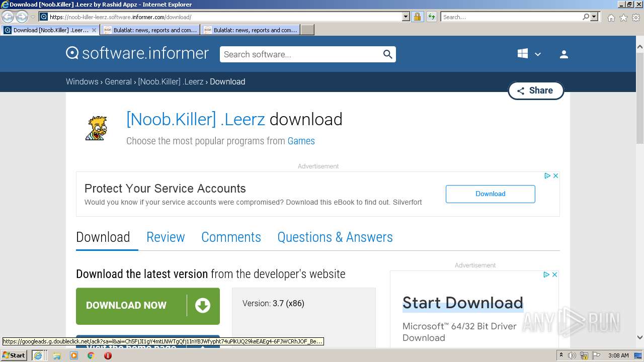Open the File Explorer folder taskbar icon
The image size is (644, 362).
[x=57, y=355]
